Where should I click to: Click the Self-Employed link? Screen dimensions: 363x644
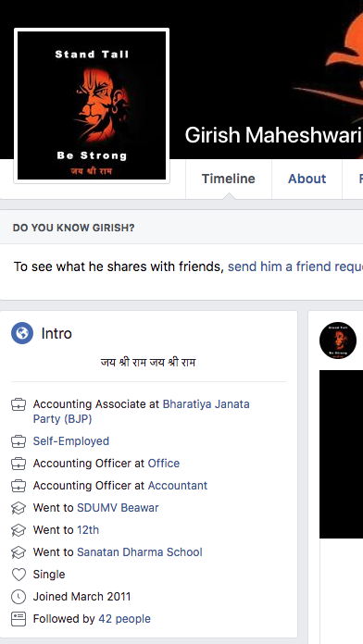[71, 441]
